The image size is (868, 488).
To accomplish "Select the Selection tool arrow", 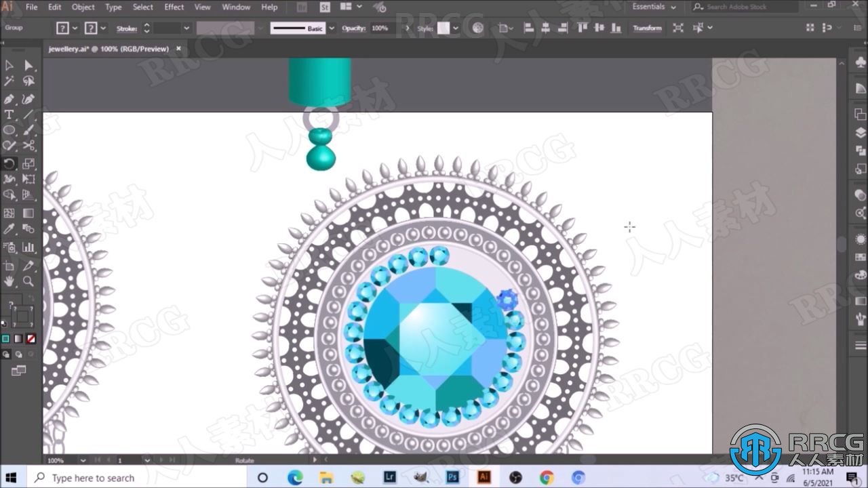I will tap(9, 65).
